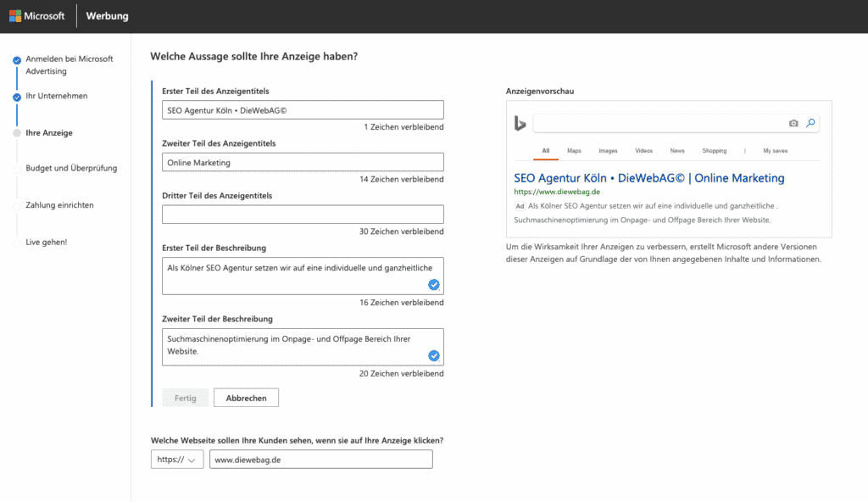Open the https://www.diewebag.de preview link
Viewport: 868px width, 502px height.
click(x=557, y=192)
